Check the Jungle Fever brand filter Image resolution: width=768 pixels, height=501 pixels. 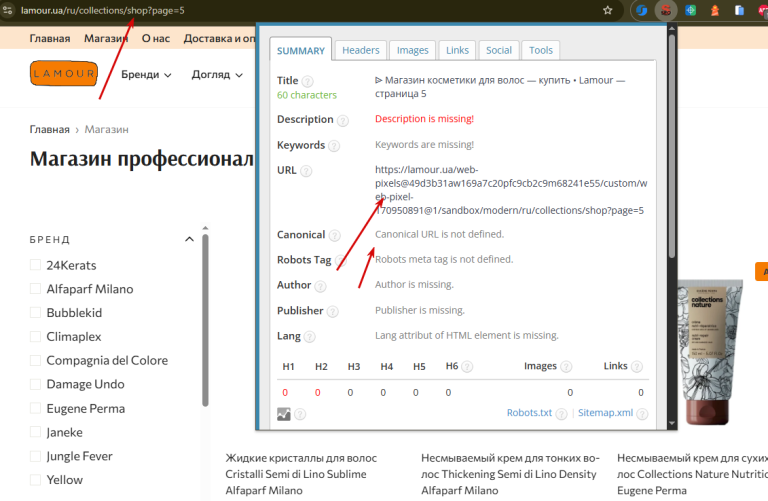tap(35, 456)
